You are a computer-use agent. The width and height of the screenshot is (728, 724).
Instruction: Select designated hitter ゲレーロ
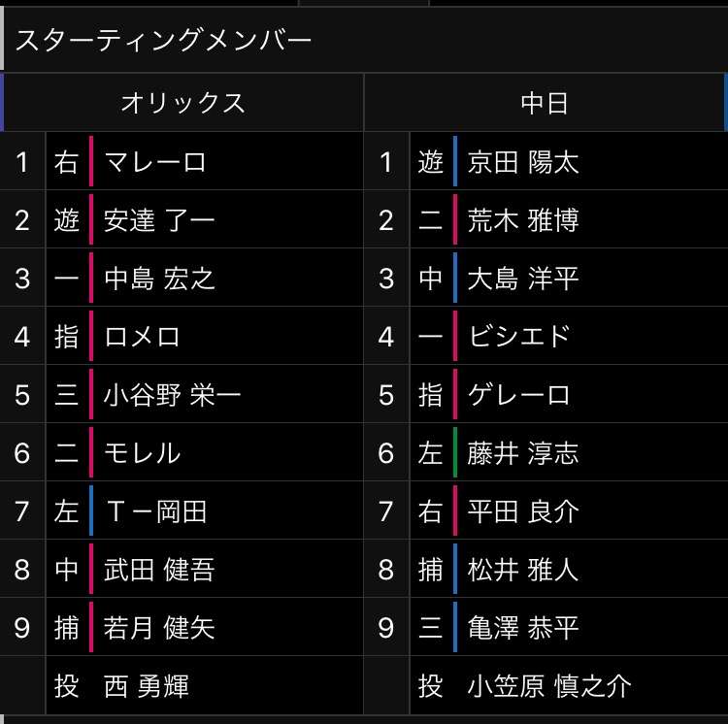tap(518, 395)
